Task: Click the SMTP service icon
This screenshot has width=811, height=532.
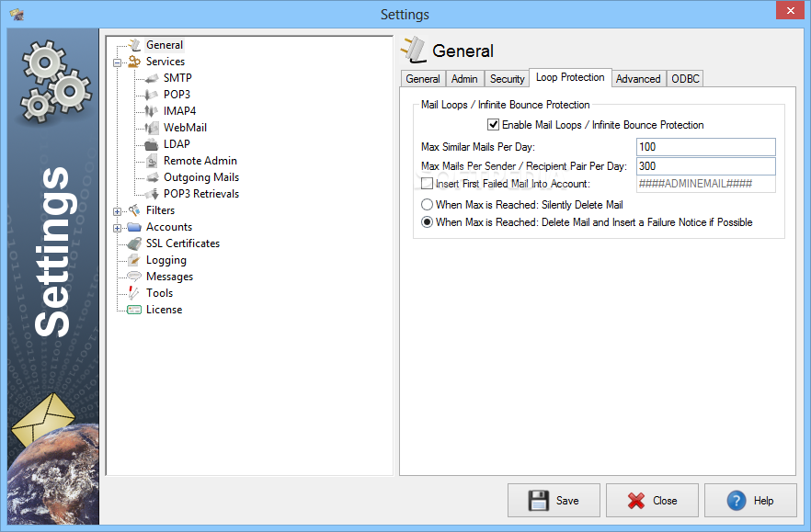Action: coord(152,78)
